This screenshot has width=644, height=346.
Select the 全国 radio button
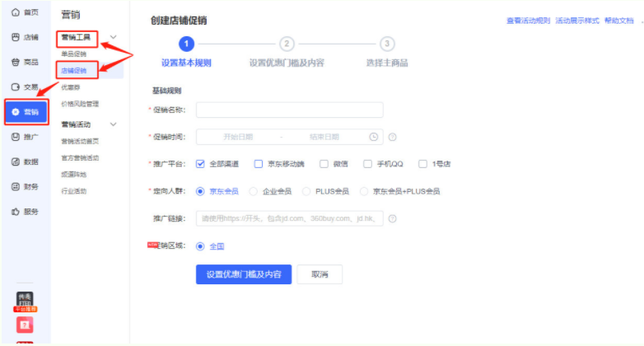point(200,246)
